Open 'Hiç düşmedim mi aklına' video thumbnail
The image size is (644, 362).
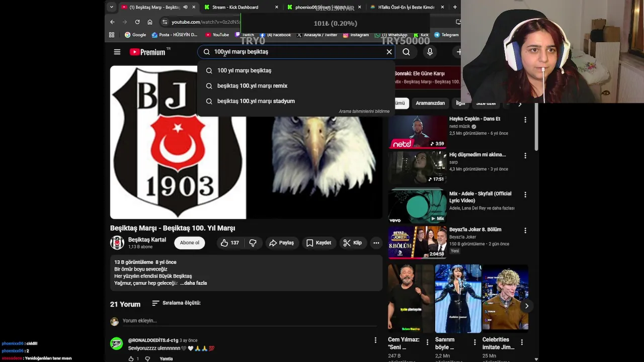click(417, 168)
